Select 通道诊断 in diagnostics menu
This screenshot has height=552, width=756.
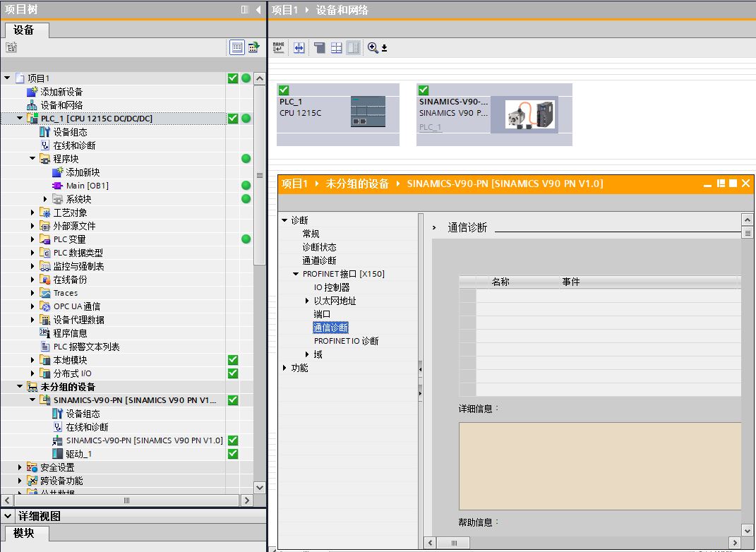[x=319, y=260]
